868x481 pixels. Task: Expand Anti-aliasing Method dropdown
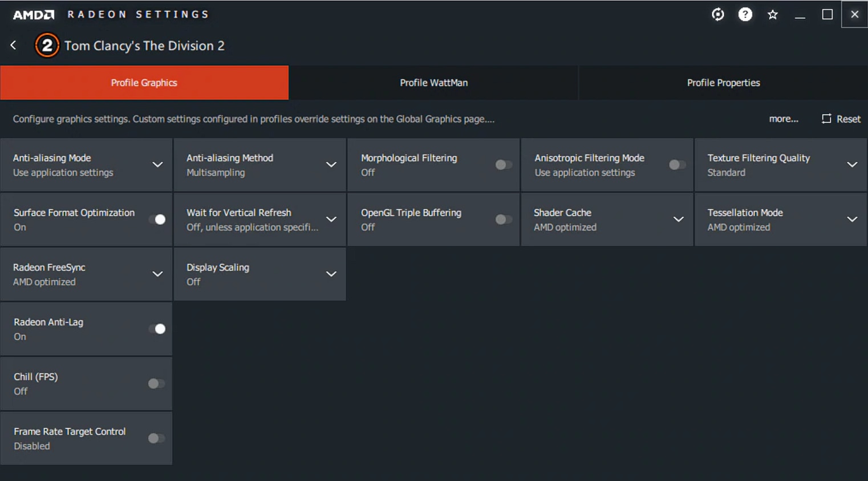tap(331, 165)
